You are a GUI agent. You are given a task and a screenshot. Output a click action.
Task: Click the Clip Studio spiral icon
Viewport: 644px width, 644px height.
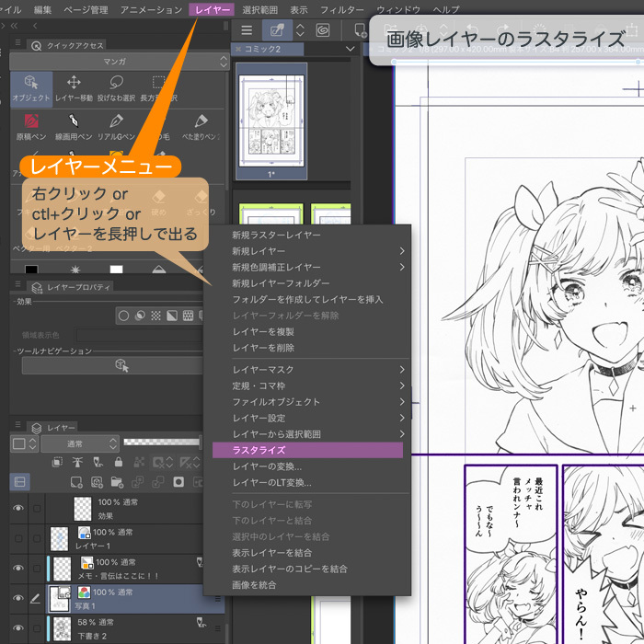point(323,30)
